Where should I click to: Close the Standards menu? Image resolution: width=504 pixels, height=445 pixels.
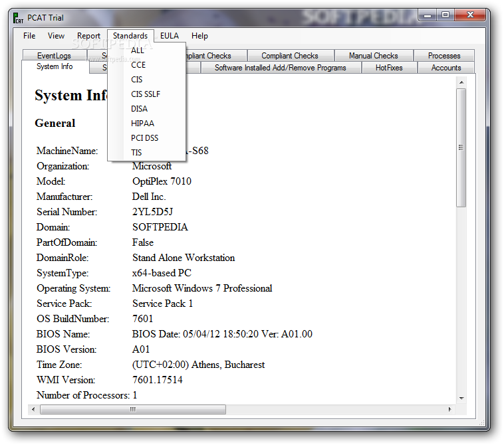(x=130, y=36)
